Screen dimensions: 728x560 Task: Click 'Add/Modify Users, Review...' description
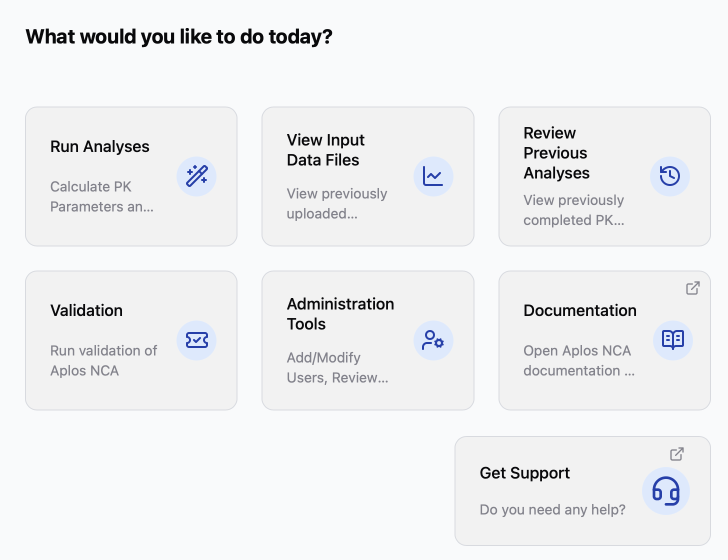coord(337,367)
